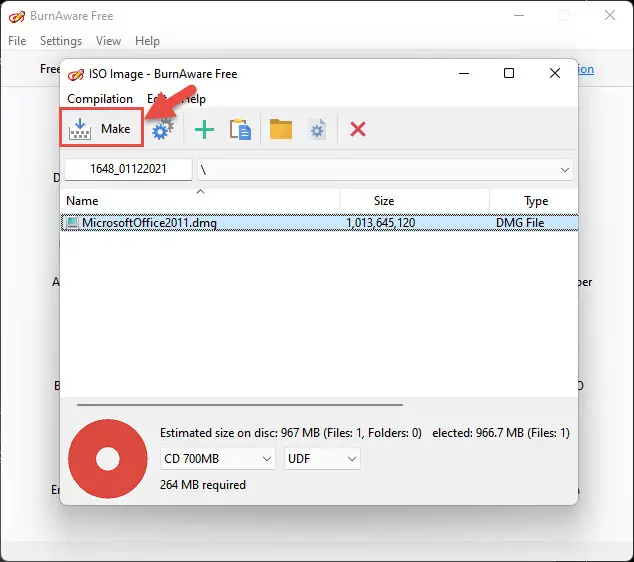
Task: Click the file properties gear document icon
Action: click(x=317, y=129)
